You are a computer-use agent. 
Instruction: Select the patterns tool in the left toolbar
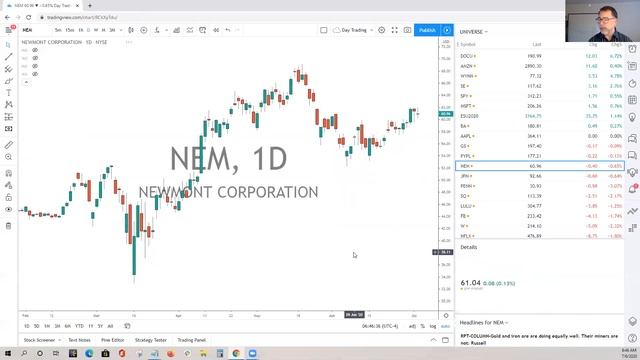(x=8, y=105)
